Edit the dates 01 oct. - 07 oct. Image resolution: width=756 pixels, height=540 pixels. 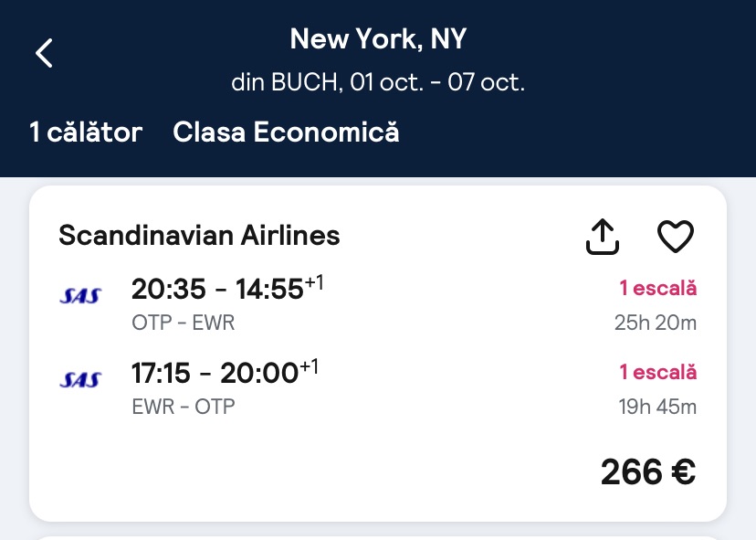coord(378,82)
